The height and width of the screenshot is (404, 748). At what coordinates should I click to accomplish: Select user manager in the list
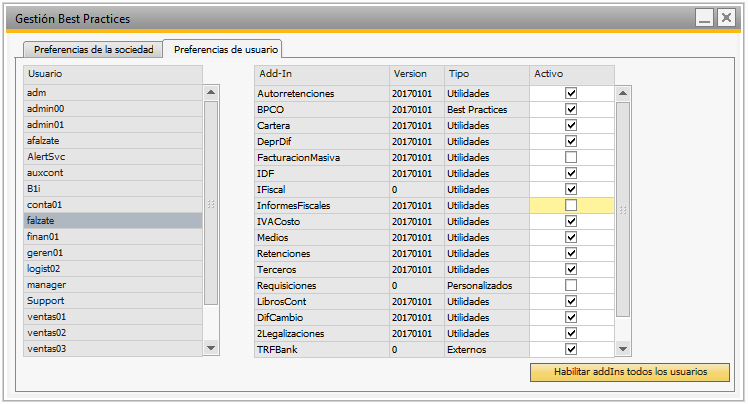click(x=112, y=285)
